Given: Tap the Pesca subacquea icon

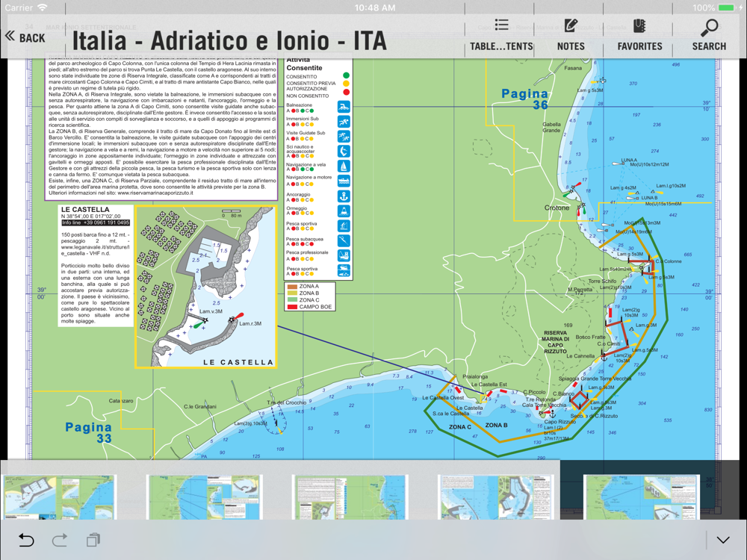Looking at the screenshot, I should (344, 240).
